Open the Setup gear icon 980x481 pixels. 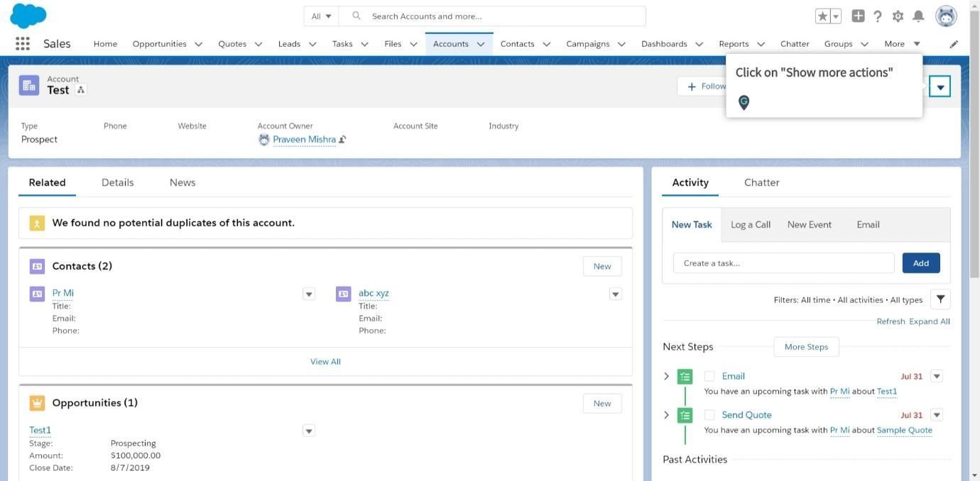(x=898, y=16)
